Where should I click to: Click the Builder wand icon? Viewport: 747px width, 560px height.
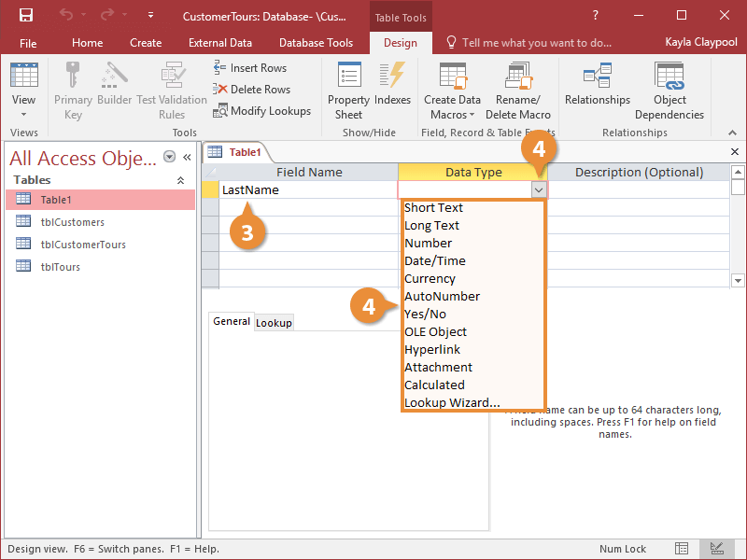[114, 75]
